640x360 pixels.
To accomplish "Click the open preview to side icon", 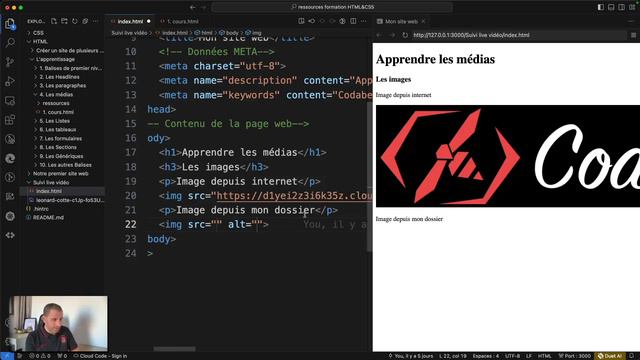I will pyautogui.click(x=301, y=21).
